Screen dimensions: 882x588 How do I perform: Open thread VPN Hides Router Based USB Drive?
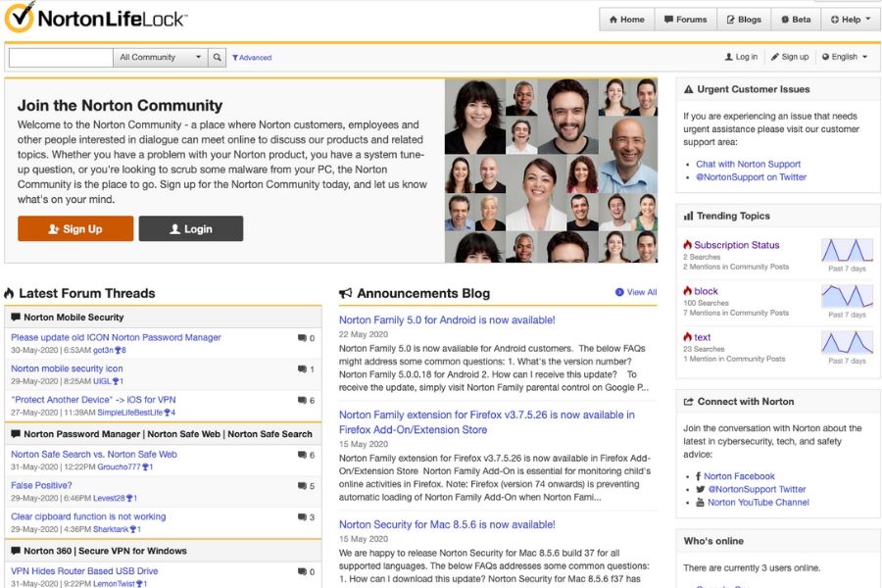84,570
